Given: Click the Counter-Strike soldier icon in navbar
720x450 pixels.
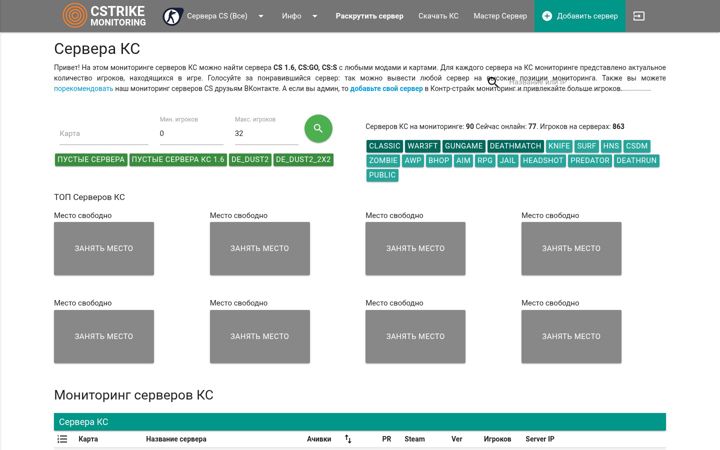Looking at the screenshot, I should pos(172,17).
